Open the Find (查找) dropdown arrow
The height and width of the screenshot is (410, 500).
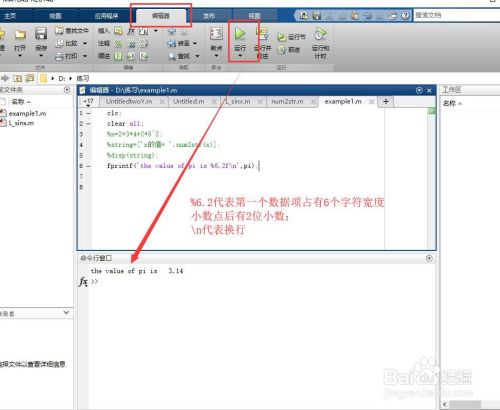(x=197, y=56)
